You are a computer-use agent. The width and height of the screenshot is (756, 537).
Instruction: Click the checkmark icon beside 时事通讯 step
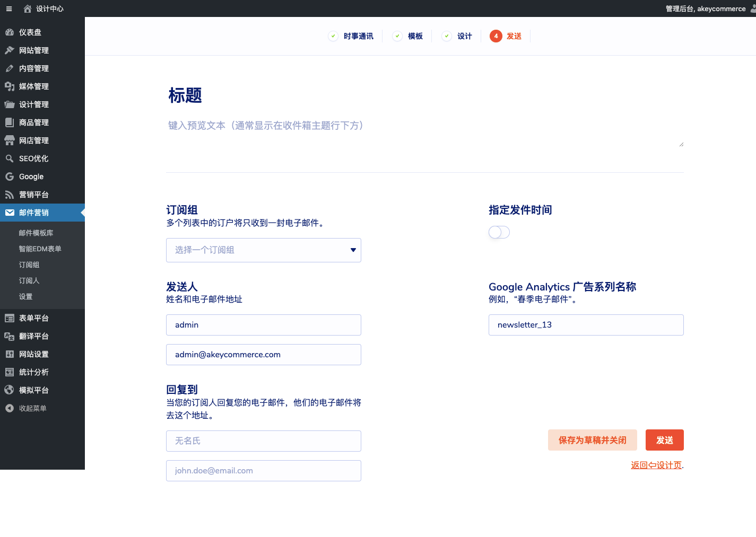[333, 36]
